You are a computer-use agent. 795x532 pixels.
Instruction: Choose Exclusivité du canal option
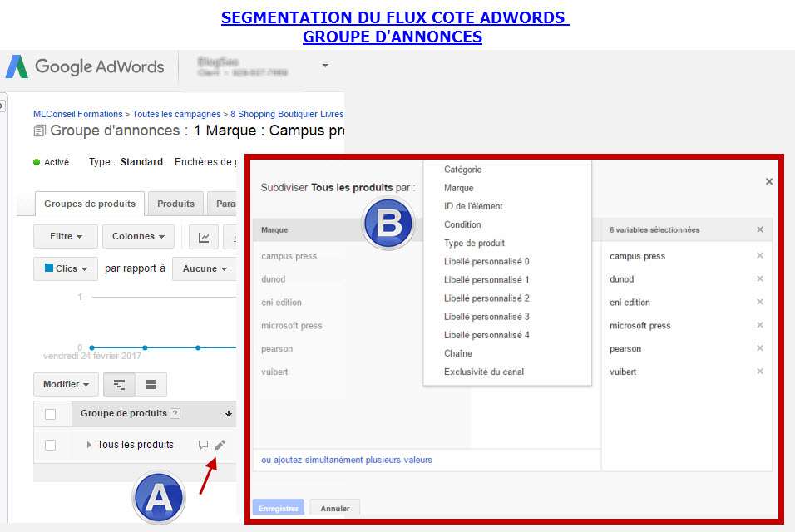484,372
